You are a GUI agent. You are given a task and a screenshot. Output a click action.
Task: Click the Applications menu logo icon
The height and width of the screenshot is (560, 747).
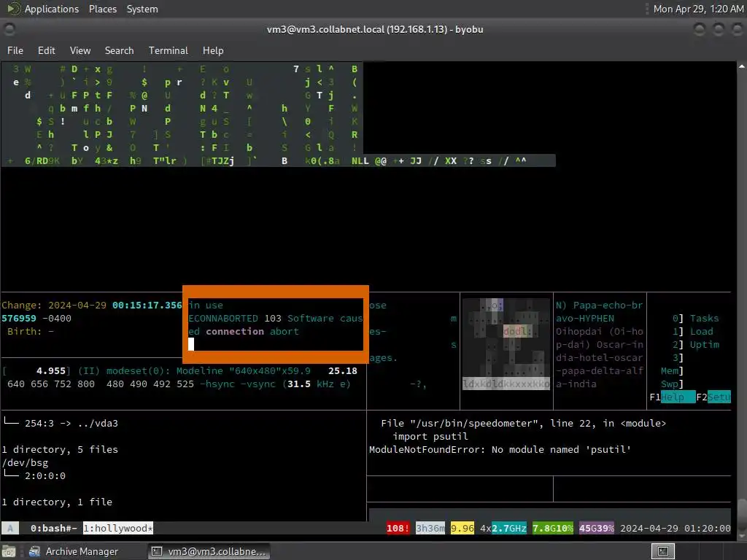13,9
